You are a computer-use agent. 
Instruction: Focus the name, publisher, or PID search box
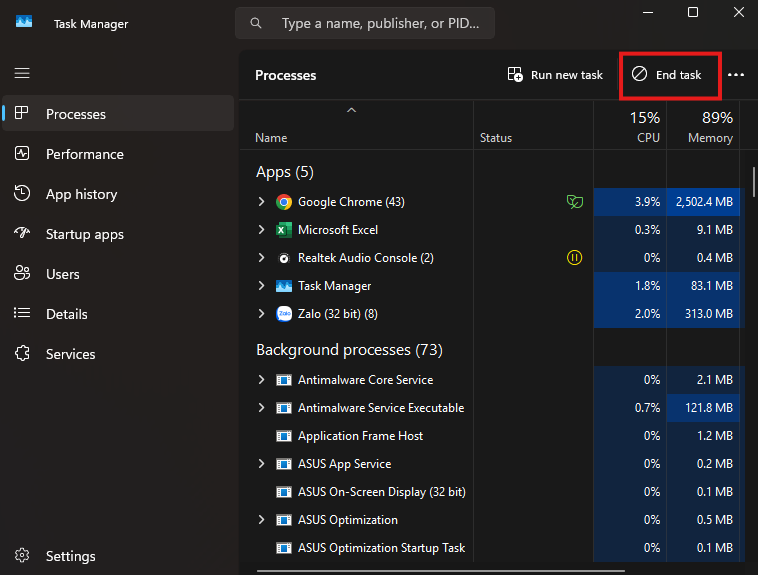365,23
